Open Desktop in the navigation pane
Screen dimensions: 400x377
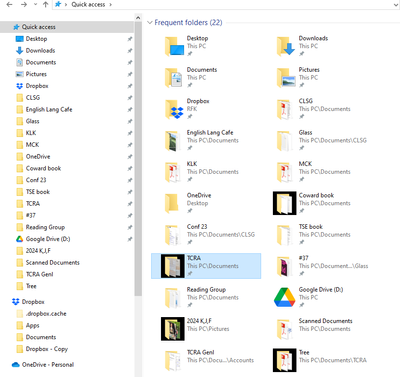[36, 39]
